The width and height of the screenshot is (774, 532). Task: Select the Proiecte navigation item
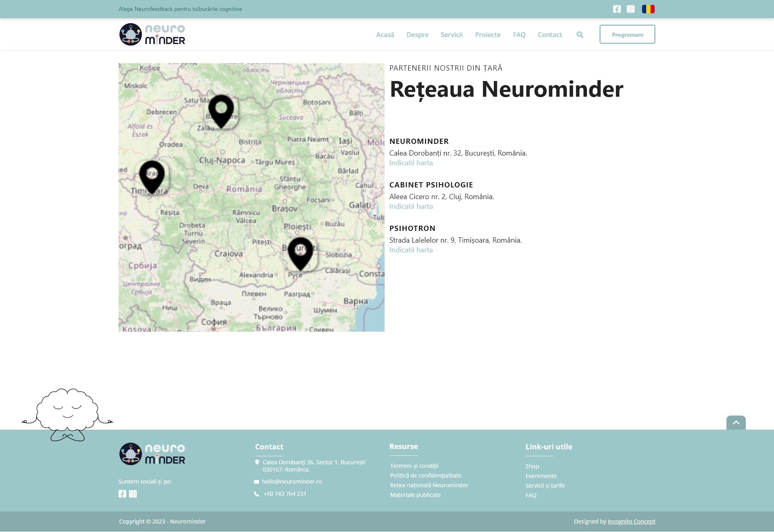(487, 35)
